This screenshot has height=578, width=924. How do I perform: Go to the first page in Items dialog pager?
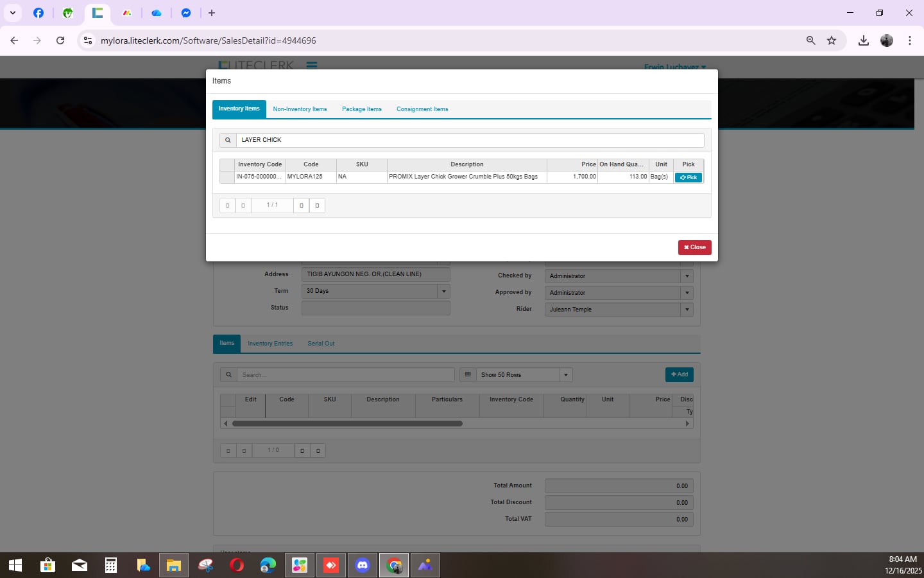point(227,206)
